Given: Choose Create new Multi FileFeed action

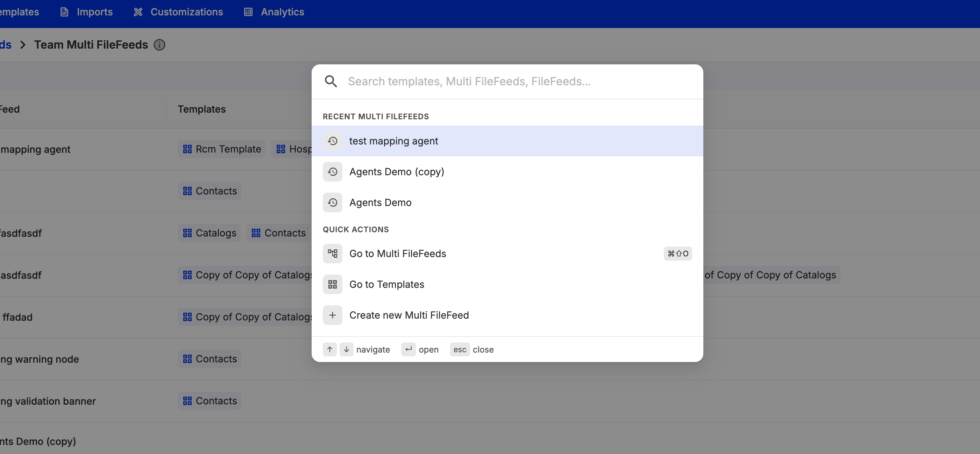Looking at the screenshot, I should point(507,315).
